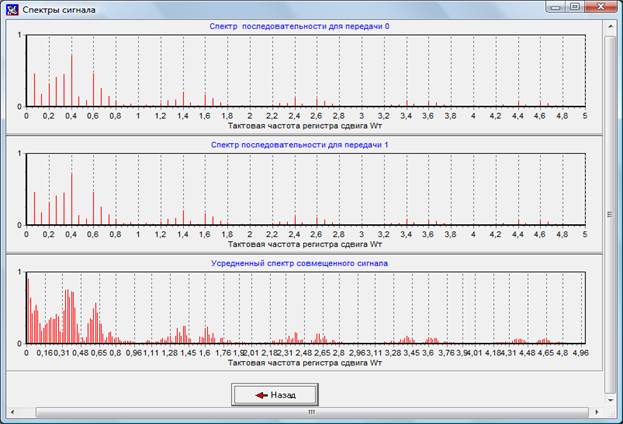This screenshot has width=623, height=424.
Task: Maximize the Спектры сигнала window
Action: (574, 7)
